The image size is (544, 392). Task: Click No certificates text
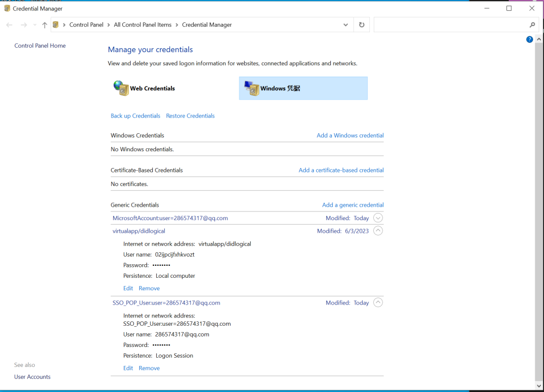tap(129, 184)
